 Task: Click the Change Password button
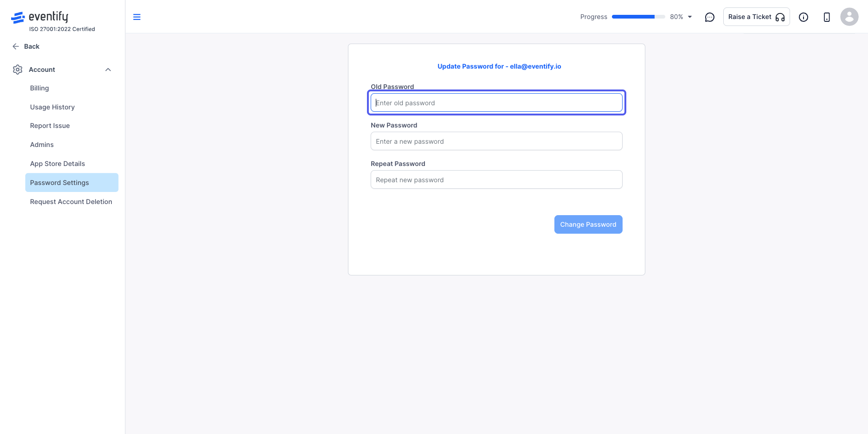(588, 224)
